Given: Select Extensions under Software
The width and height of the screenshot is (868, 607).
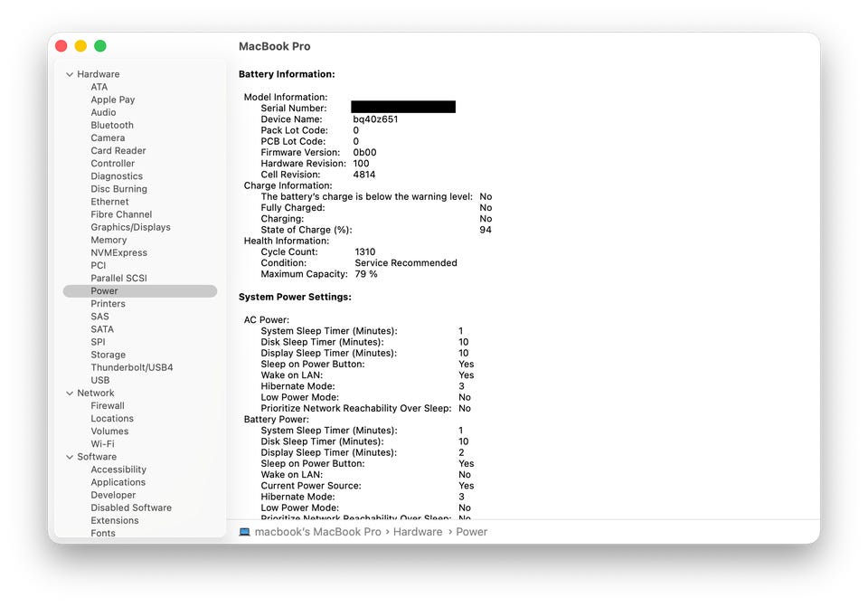Looking at the screenshot, I should tap(115, 520).
